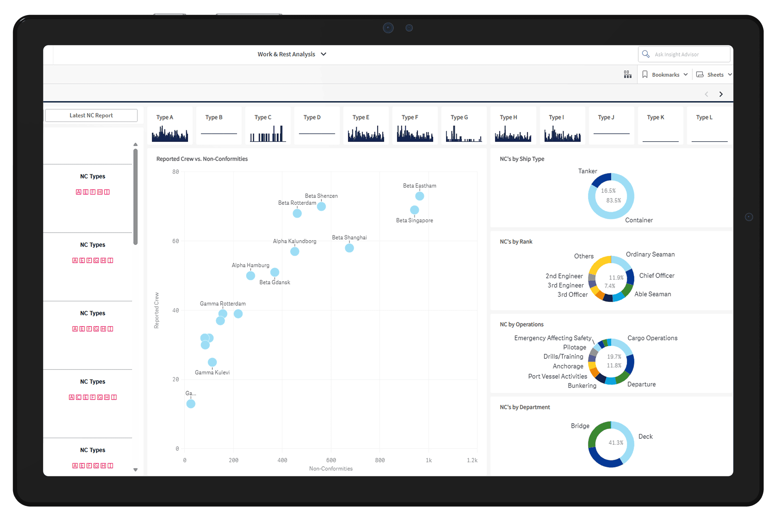
Task: Expand the Sheets dropdown chevron
Action: [x=730, y=74]
